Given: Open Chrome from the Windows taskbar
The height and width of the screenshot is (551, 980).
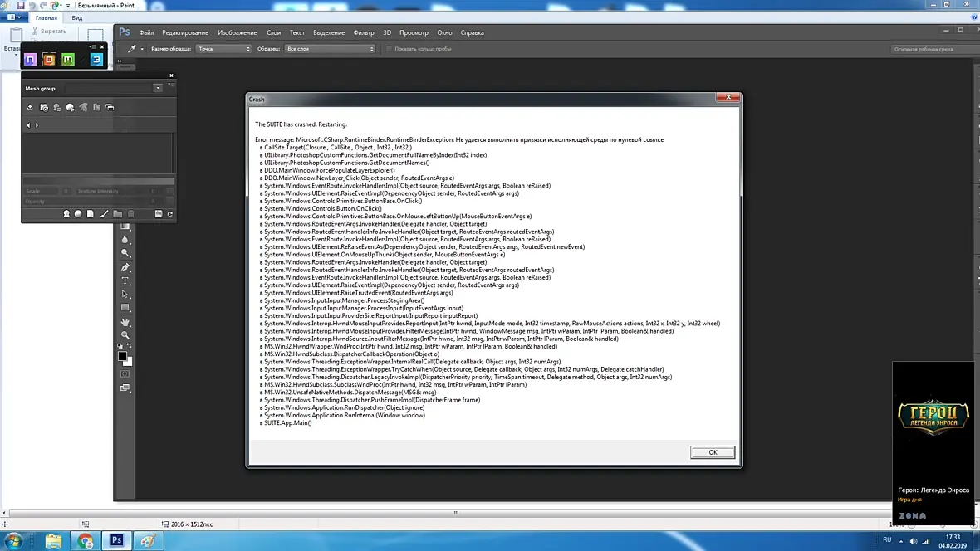Looking at the screenshot, I should click(86, 541).
